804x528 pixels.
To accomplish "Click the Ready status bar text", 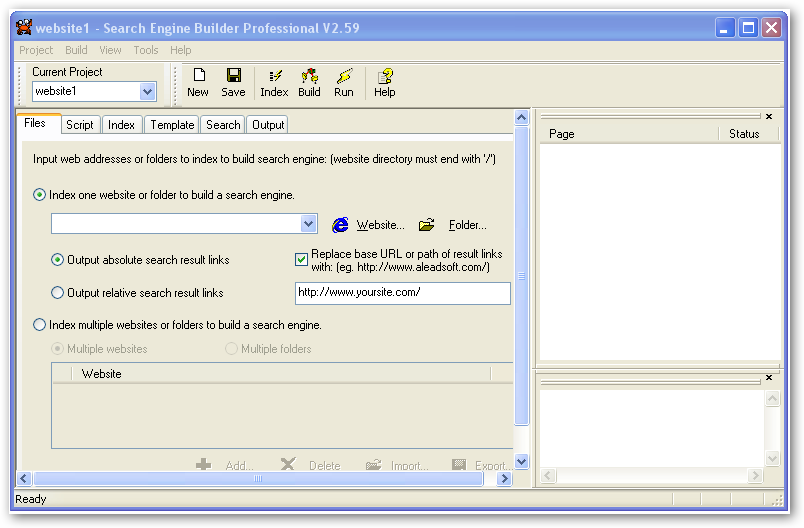I will click(31, 499).
